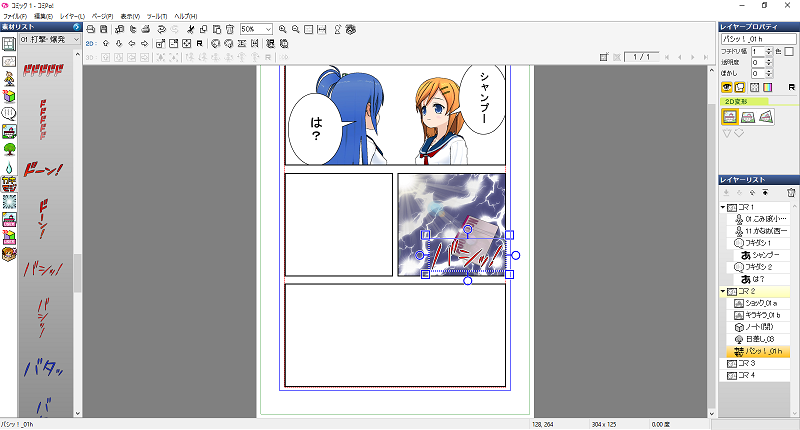The width and height of the screenshot is (800, 430).
Task: Click the copy icon in the toolbar
Action: [x=203, y=30]
